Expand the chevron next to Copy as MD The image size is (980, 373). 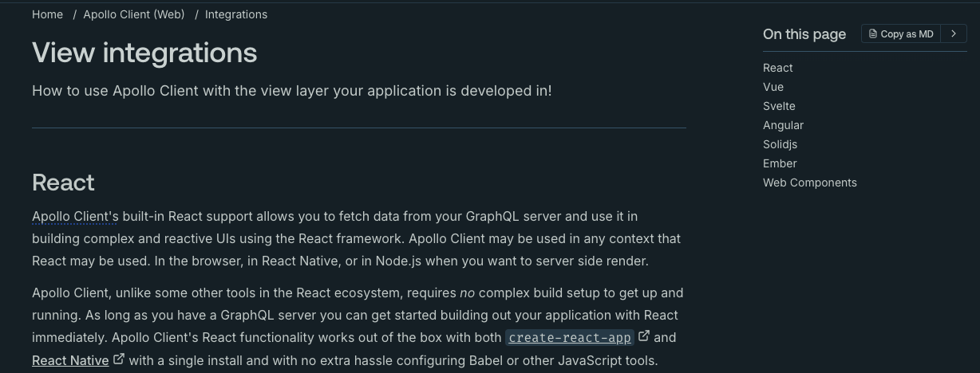pos(954,33)
